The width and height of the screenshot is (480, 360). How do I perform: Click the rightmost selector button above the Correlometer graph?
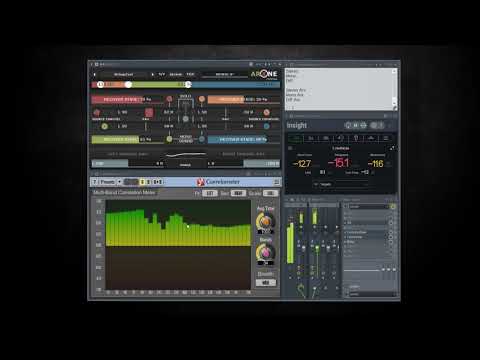[270, 193]
